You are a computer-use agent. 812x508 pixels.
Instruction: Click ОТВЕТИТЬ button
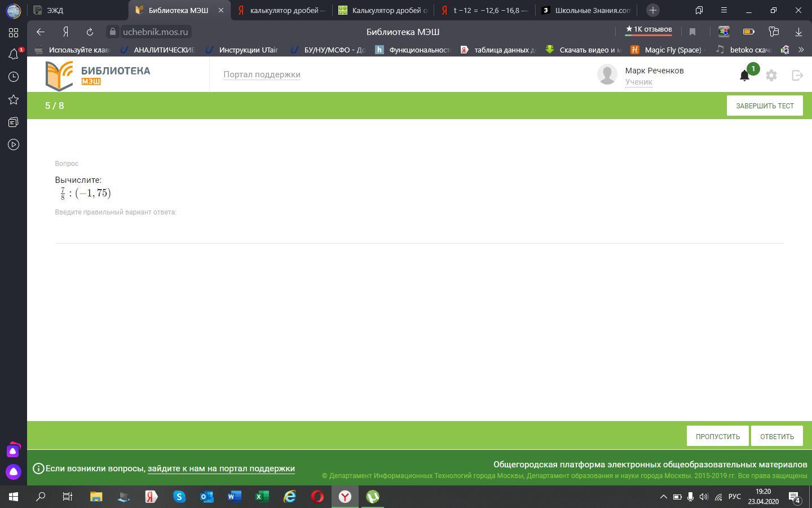pos(777,436)
